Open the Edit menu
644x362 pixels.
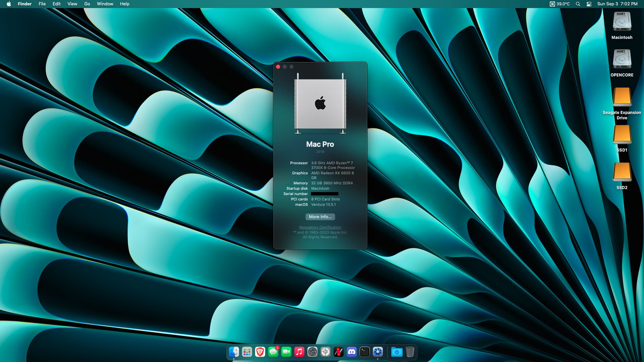point(57,4)
